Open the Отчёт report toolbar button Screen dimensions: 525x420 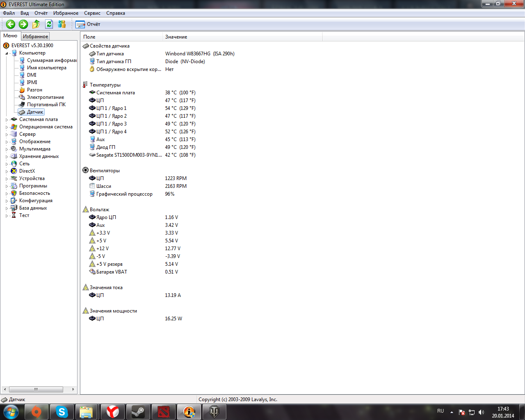pyautogui.click(x=88, y=24)
